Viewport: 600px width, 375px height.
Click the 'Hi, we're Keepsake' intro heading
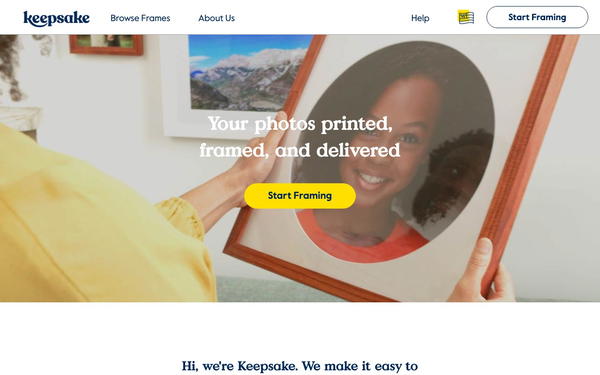tap(300, 366)
